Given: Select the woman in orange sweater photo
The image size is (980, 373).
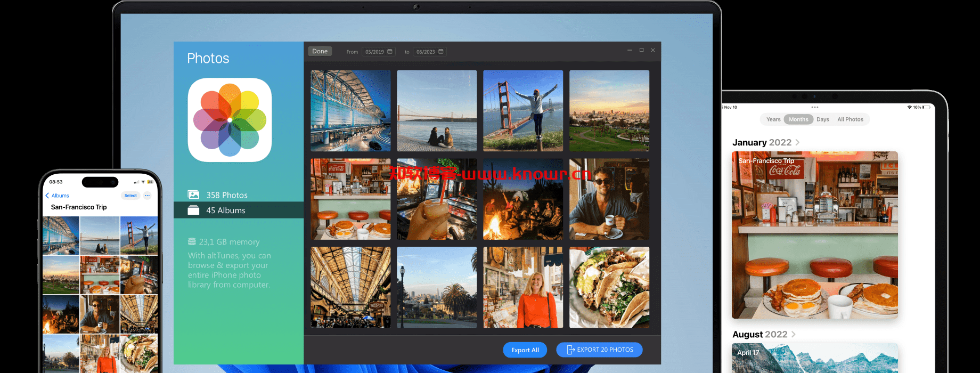Looking at the screenshot, I should coord(523,287).
